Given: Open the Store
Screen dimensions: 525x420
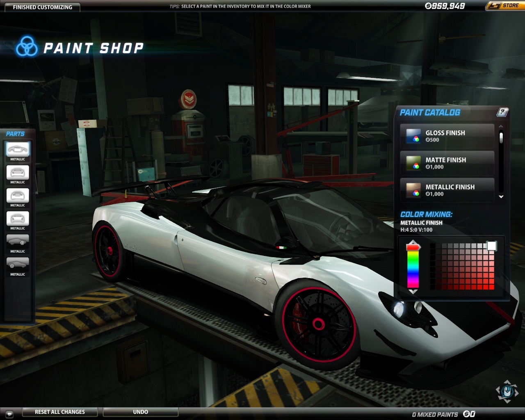Looking at the screenshot, I should (505, 6).
